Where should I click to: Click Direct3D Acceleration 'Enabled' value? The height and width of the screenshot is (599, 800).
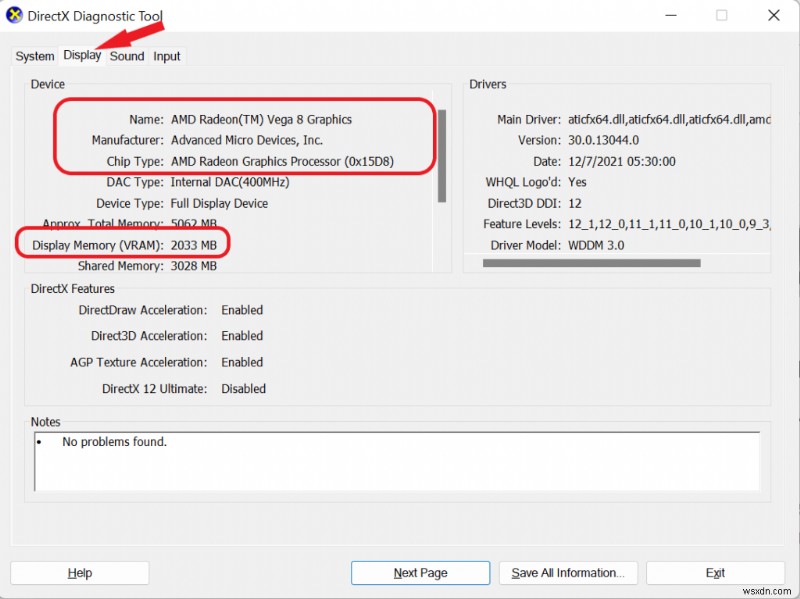pos(242,336)
